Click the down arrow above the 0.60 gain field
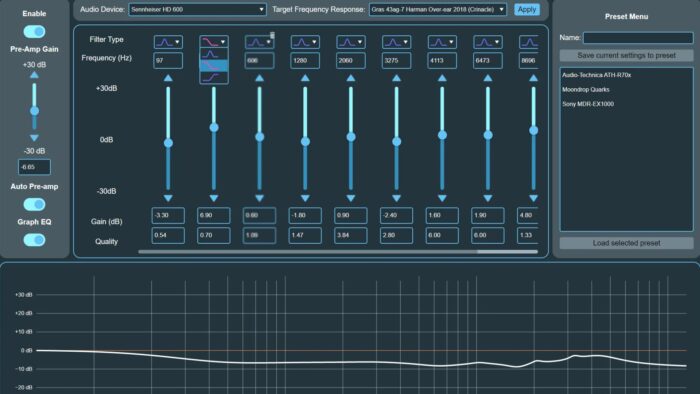 click(259, 198)
